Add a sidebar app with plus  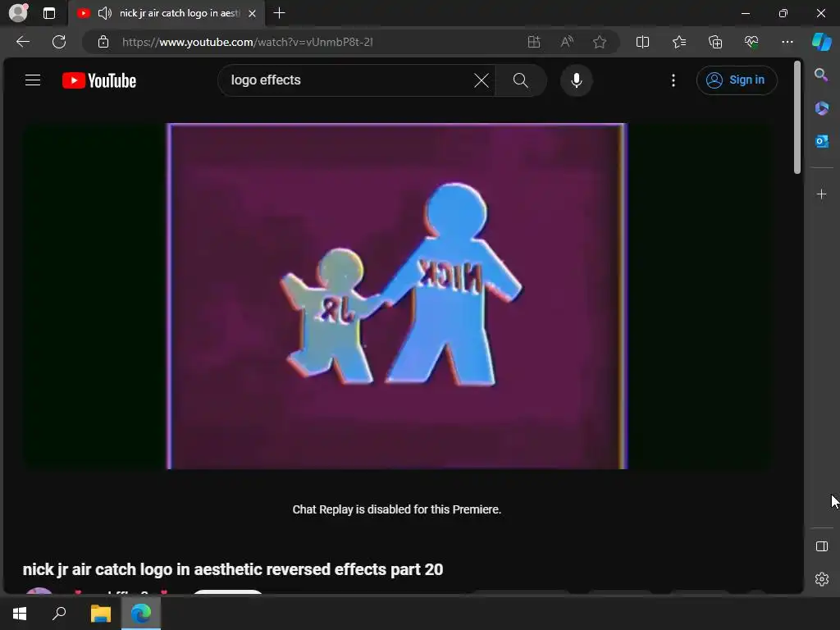coord(821,194)
